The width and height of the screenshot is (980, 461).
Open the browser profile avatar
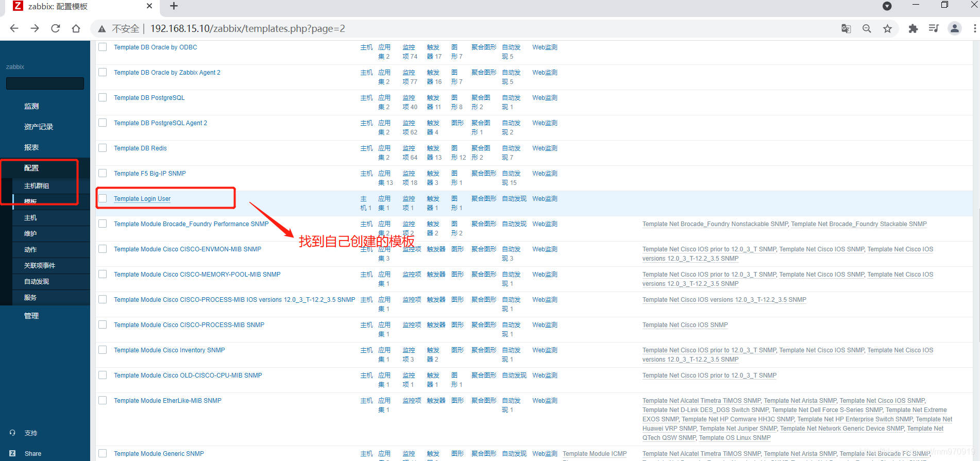pyautogui.click(x=955, y=28)
